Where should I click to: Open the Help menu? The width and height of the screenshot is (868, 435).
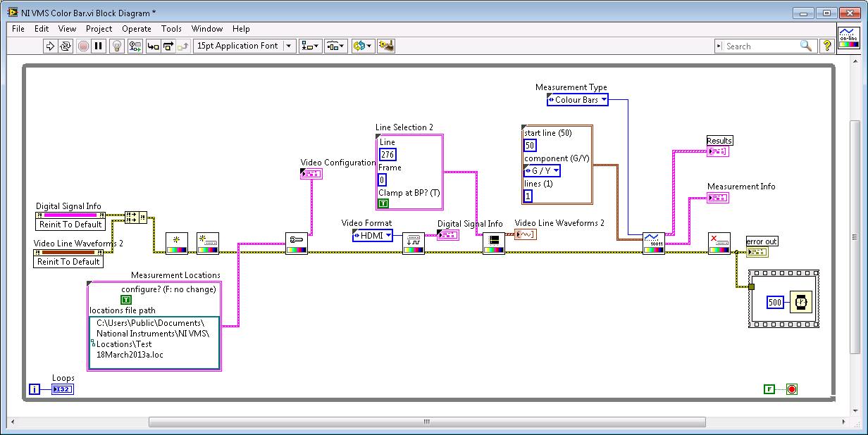(x=241, y=29)
